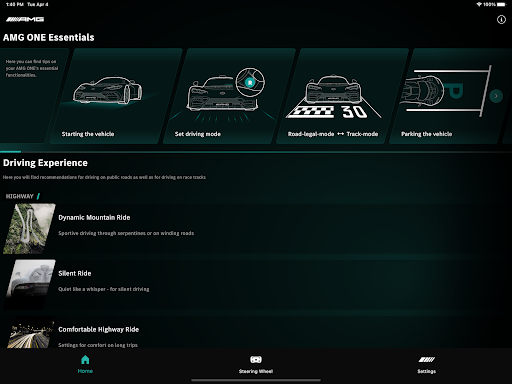
Task: Click the battery status icon
Action: tap(501, 4)
